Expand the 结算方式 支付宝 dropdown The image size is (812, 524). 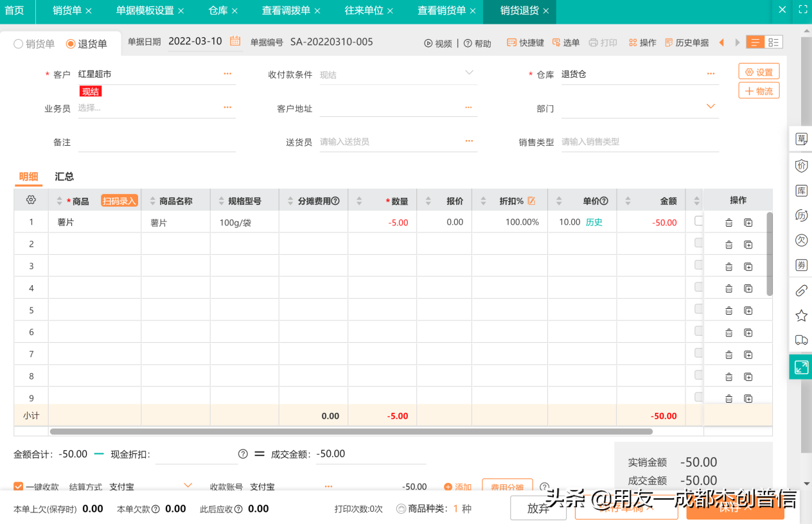pyautogui.click(x=187, y=487)
